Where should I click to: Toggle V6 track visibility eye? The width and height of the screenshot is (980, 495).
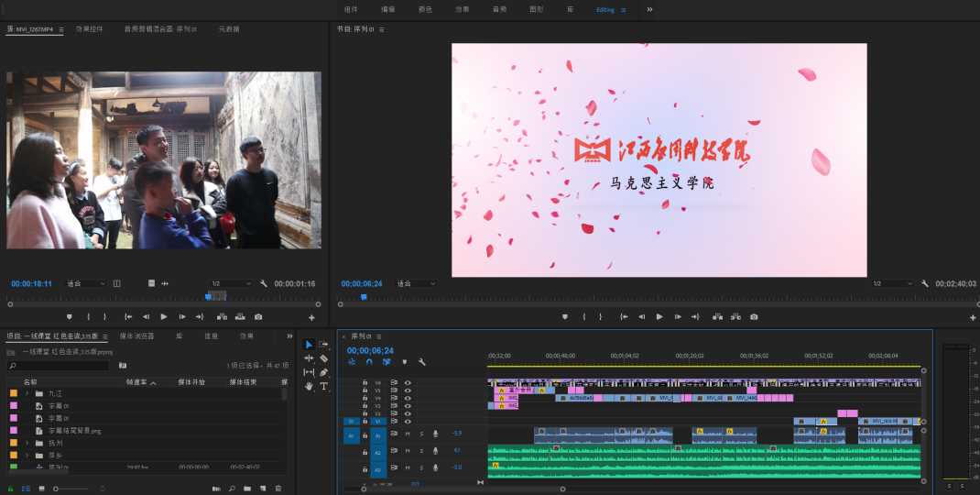(x=408, y=382)
